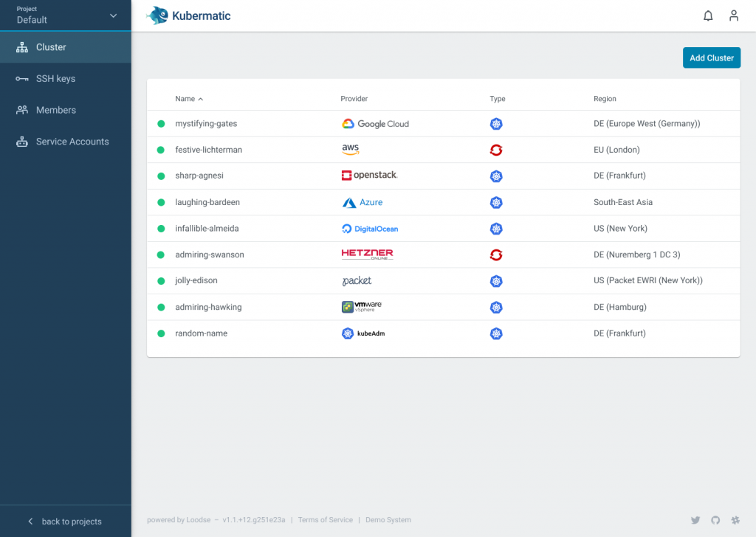Click the Region column header
The height and width of the screenshot is (537, 756).
(x=605, y=99)
